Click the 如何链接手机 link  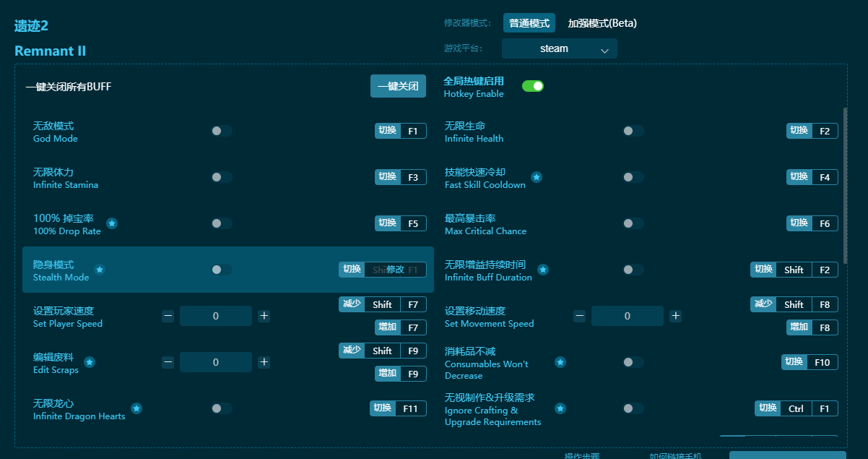click(x=675, y=455)
